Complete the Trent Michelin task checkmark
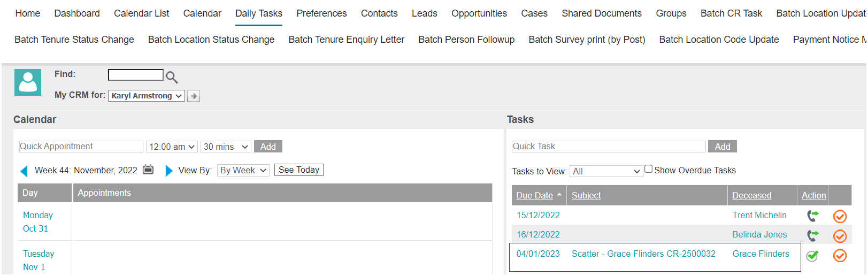This screenshot has width=868, height=276. 840,216
